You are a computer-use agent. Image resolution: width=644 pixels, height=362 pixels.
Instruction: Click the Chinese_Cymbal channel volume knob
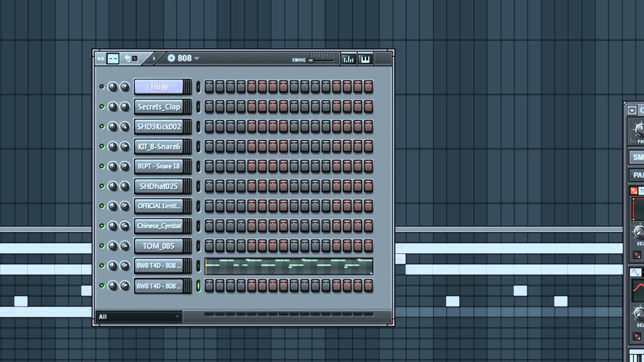tap(124, 226)
